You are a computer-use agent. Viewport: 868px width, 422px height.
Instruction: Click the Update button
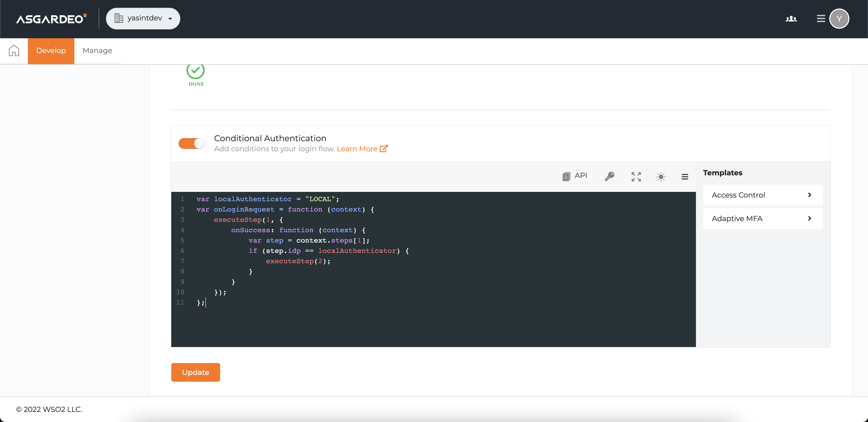[196, 372]
